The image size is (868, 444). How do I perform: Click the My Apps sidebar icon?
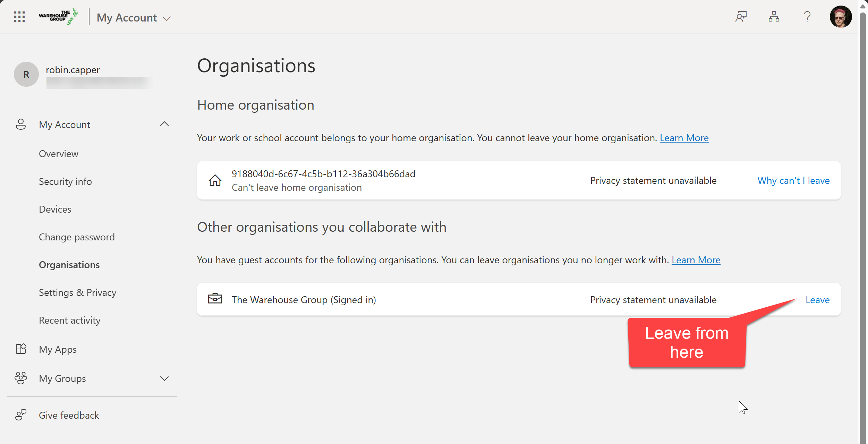click(21, 349)
